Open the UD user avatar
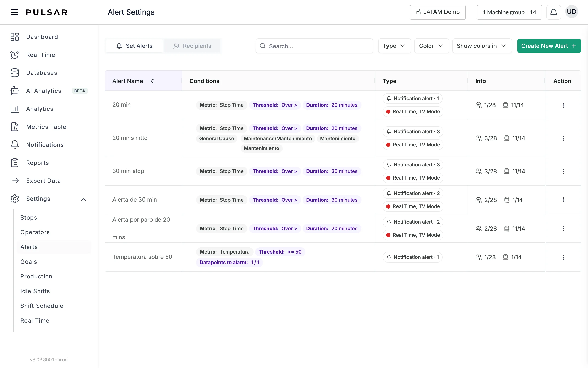 tap(571, 12)
